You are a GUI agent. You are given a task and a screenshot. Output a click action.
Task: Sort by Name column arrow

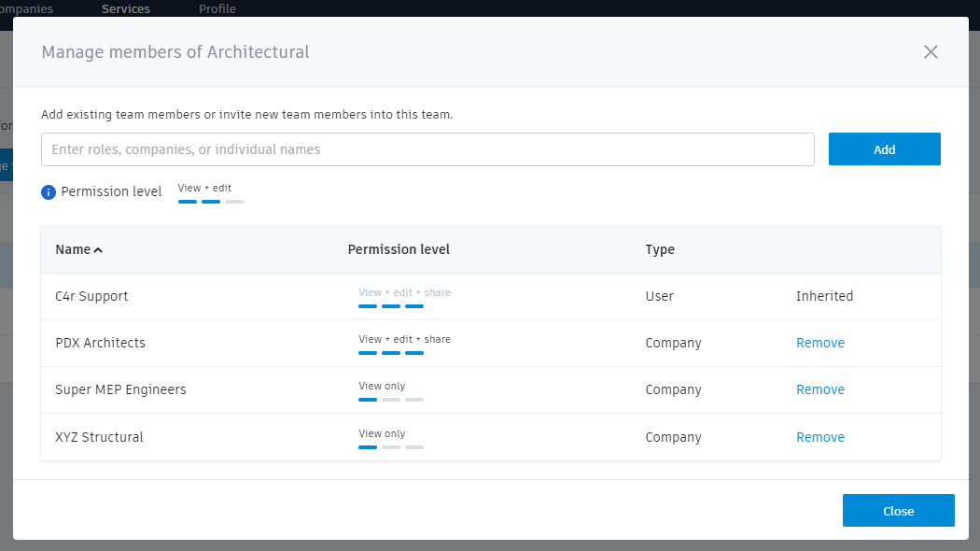pyautogui.click(x=98, y=250)
